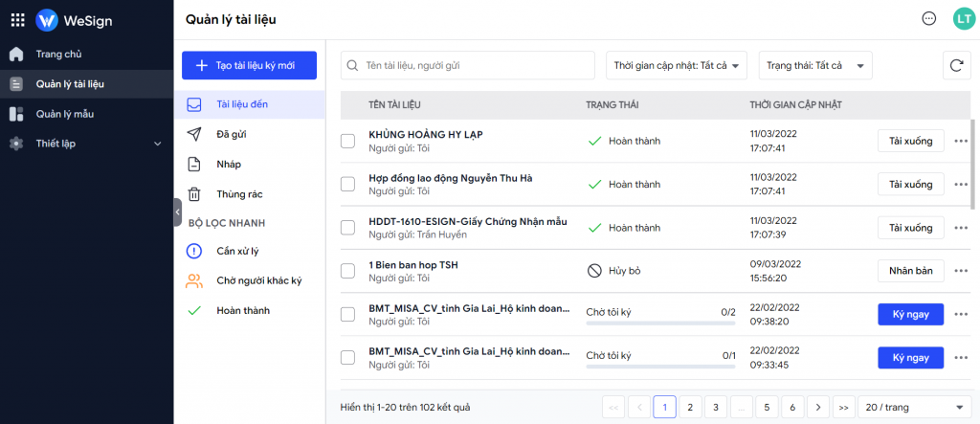Jump to the last page arrow
980x424 pixels.
tap(844, 407)
